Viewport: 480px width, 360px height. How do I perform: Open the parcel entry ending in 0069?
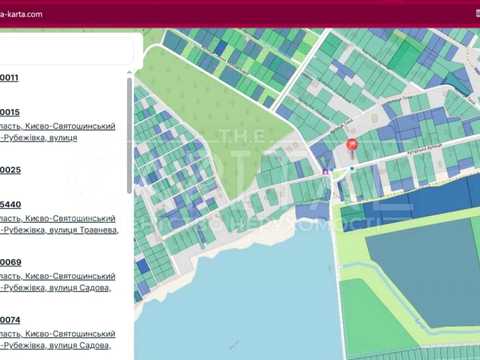[x=11, y=262]
